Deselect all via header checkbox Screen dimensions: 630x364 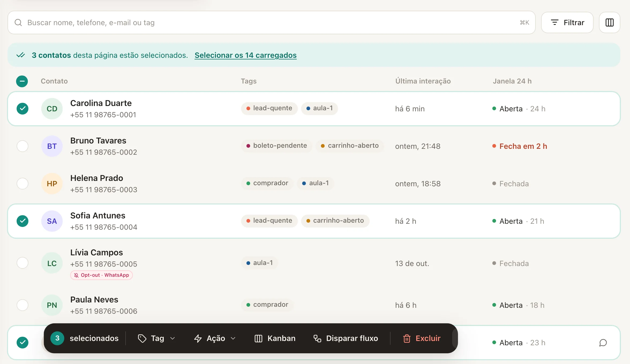pyautogui.click(x=22, y=81)
